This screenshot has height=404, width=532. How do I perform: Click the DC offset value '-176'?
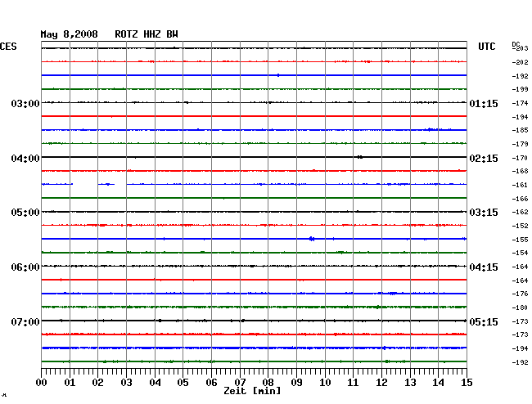coord(520,294)
